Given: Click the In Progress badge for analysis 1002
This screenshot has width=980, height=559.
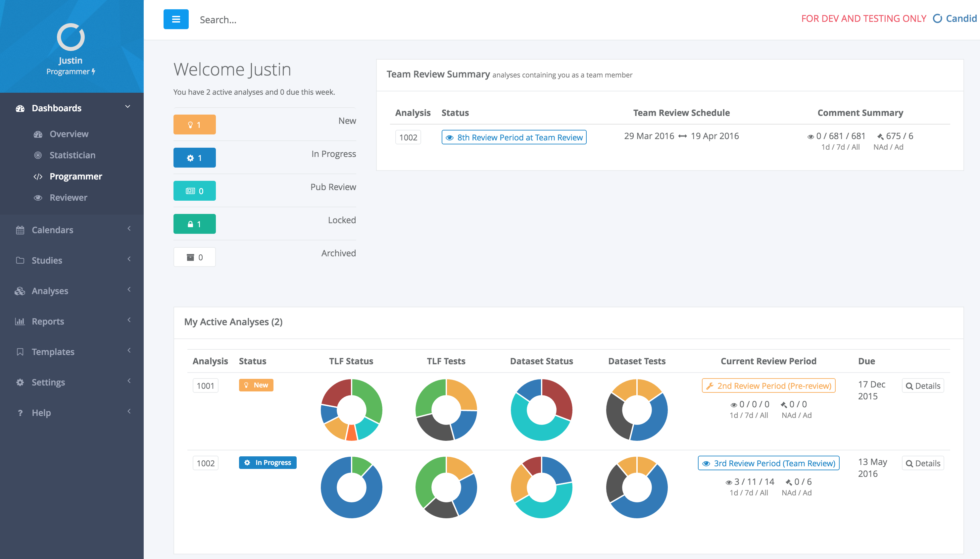Looking at the screenshot, I should 268,463.
